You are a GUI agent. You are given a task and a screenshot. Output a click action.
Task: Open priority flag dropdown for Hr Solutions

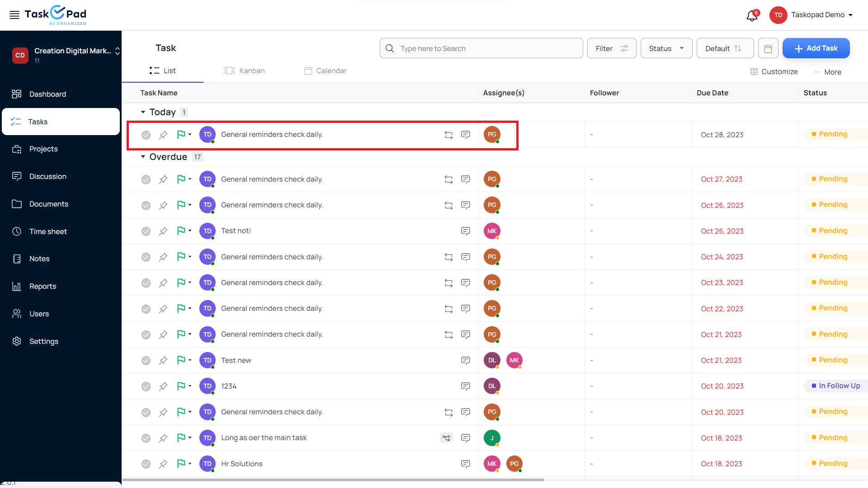pos(190,464)
